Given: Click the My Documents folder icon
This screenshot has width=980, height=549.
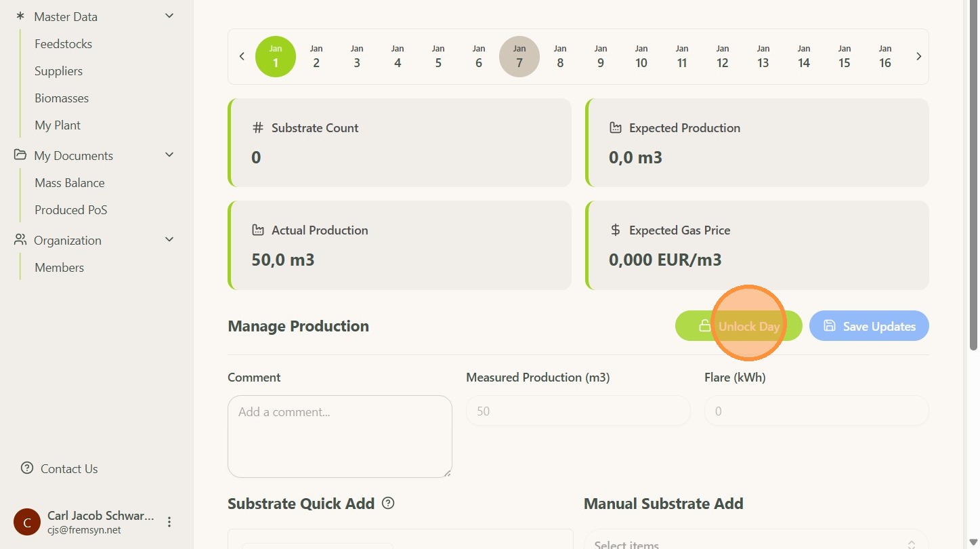Looking at the screenshot, I should click(x=20, y=155).
